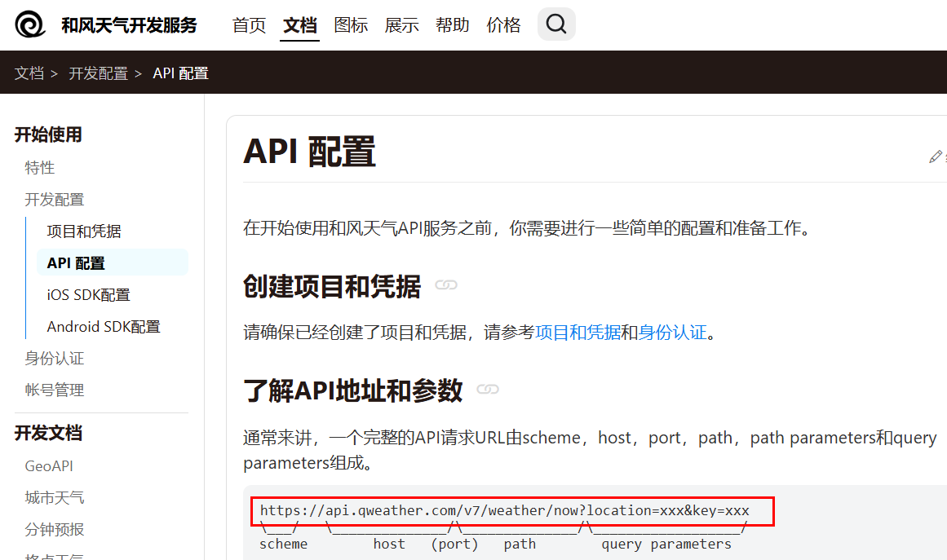Follow the 身份认证 link in paragraph
This screenshot has width=947, height=560.
[x=672, y=333]
